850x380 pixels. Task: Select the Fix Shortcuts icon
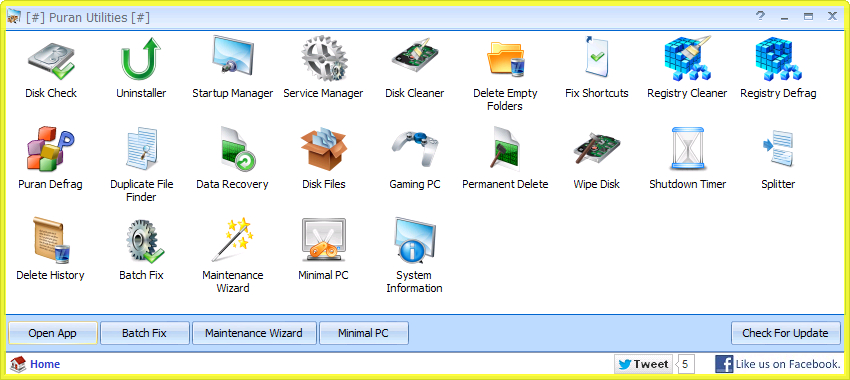[596, 57]
